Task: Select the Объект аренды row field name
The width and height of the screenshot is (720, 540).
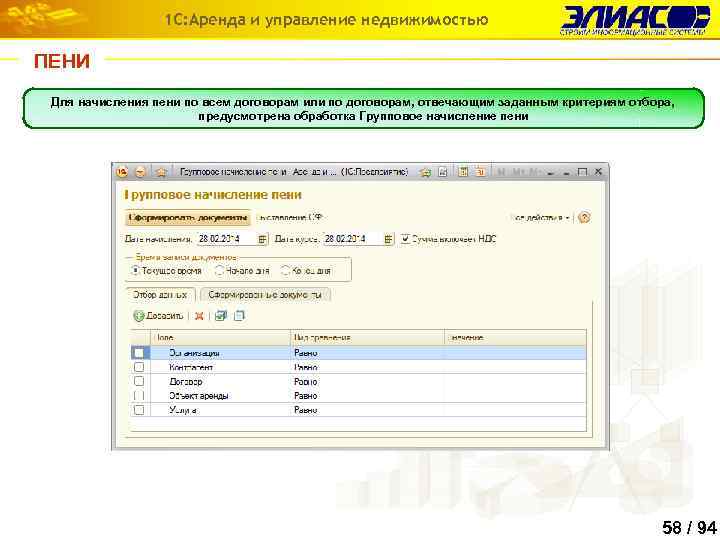Action: click(x=199, y=396)
